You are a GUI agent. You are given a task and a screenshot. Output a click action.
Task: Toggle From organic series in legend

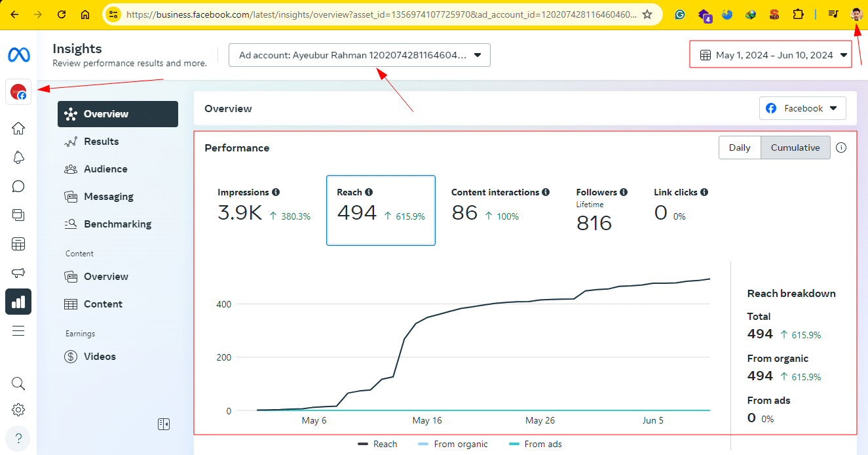(x=453, y=444)
